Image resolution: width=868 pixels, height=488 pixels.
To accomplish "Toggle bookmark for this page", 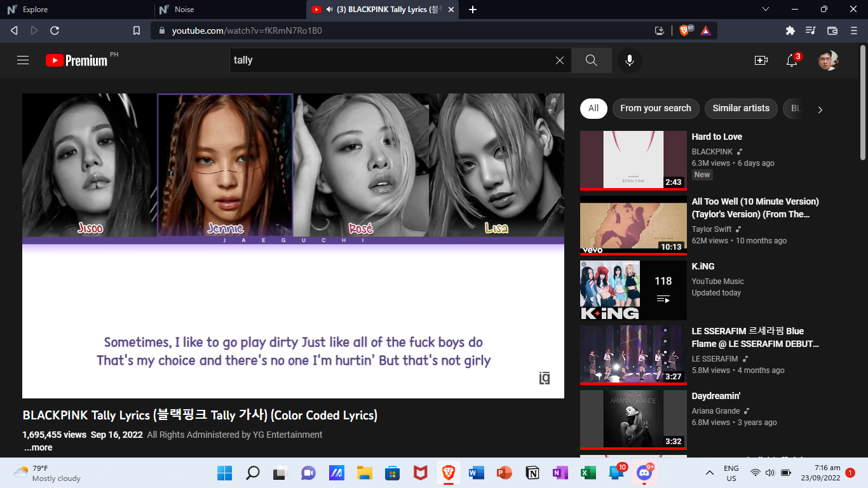I will (x=137, y=30).
